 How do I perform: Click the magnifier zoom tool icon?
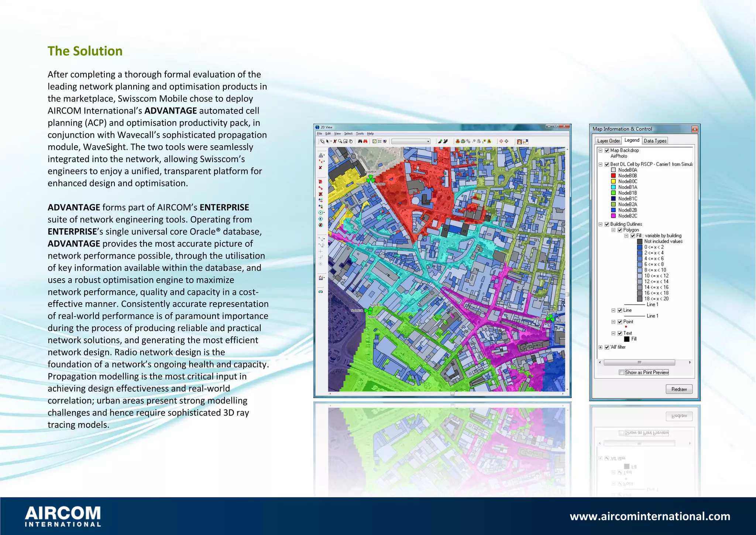click(340, 141)
